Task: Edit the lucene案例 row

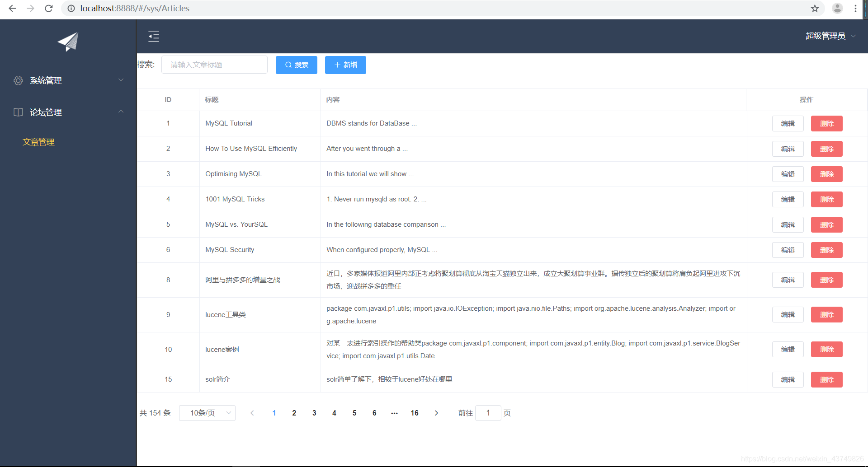Action: [788, 349]
